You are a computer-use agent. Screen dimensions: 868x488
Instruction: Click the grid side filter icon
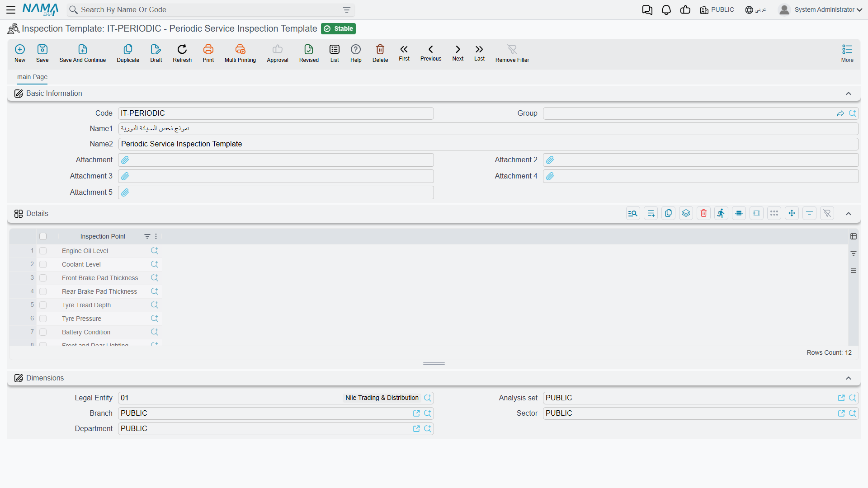coord(854,253)
